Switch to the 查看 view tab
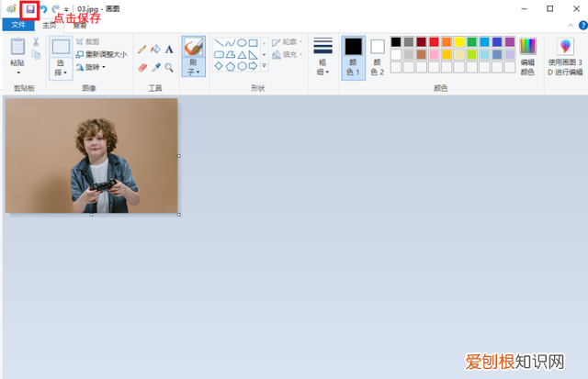Viewport: 588px width, 379px height. 80,25
